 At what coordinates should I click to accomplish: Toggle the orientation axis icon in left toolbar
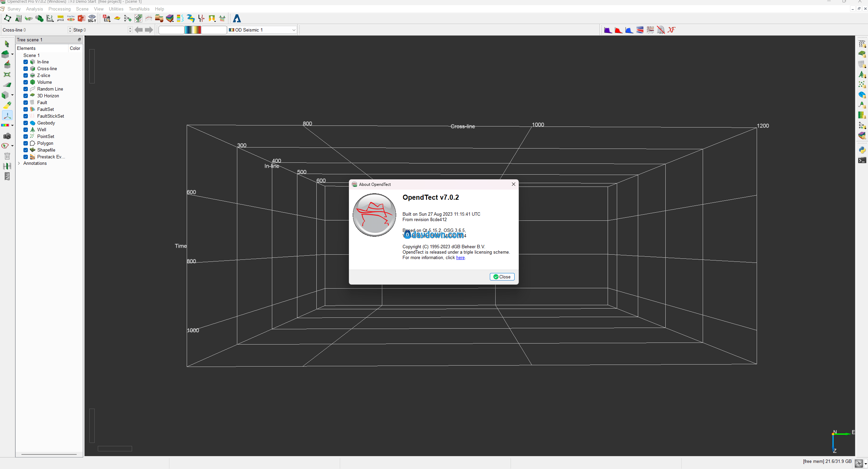7,115
